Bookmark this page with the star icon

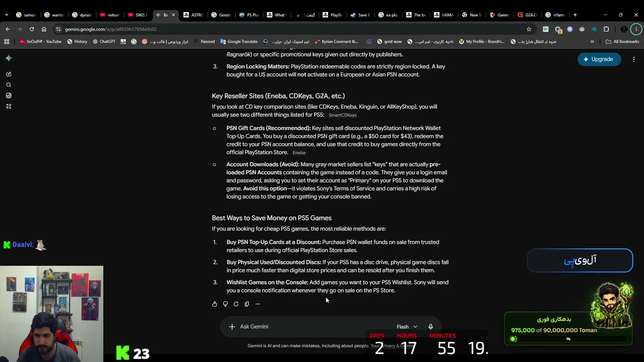click(529, 29)
